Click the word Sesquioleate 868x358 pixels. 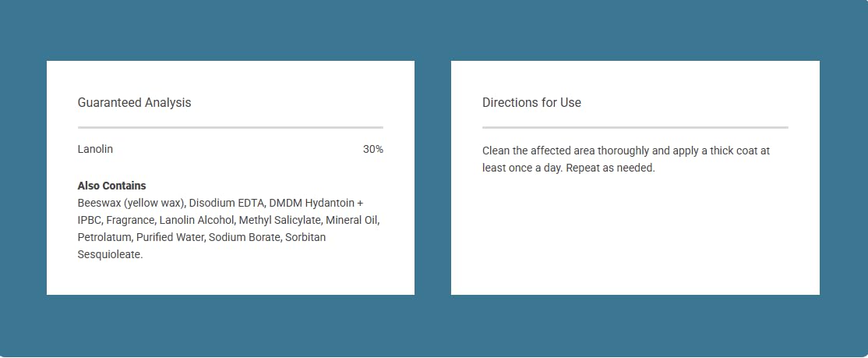(110, 254)
